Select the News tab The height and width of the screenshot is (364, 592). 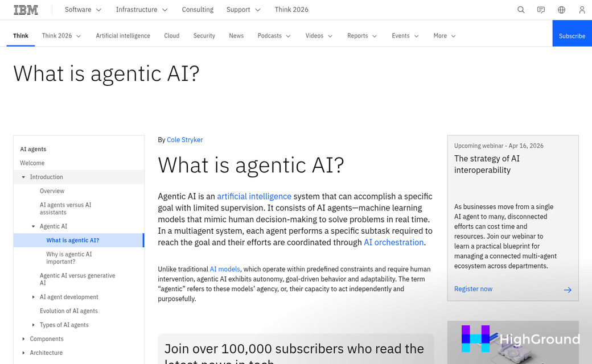[236, 36]
